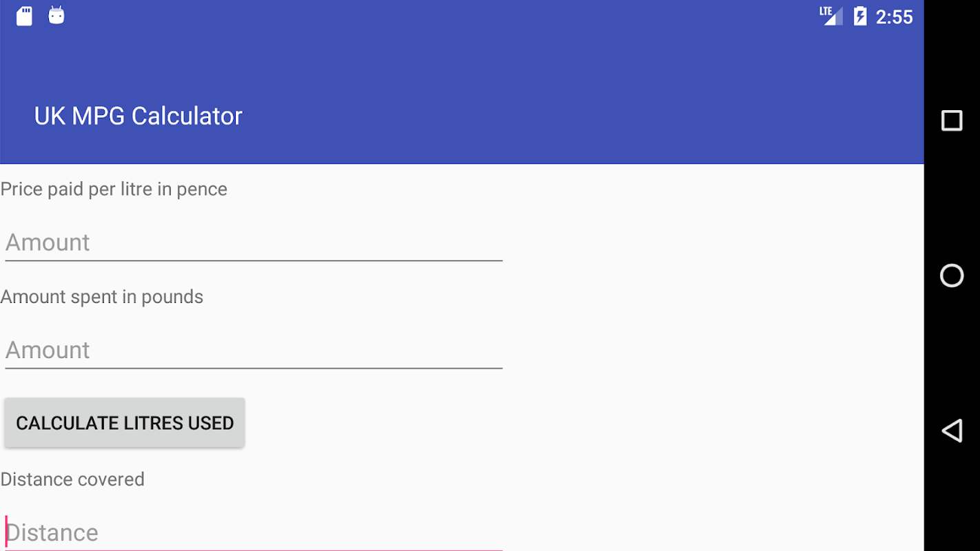Tap the 'Distance covered' label
This screenshot has width=980, height=551.
coord(72,479)
